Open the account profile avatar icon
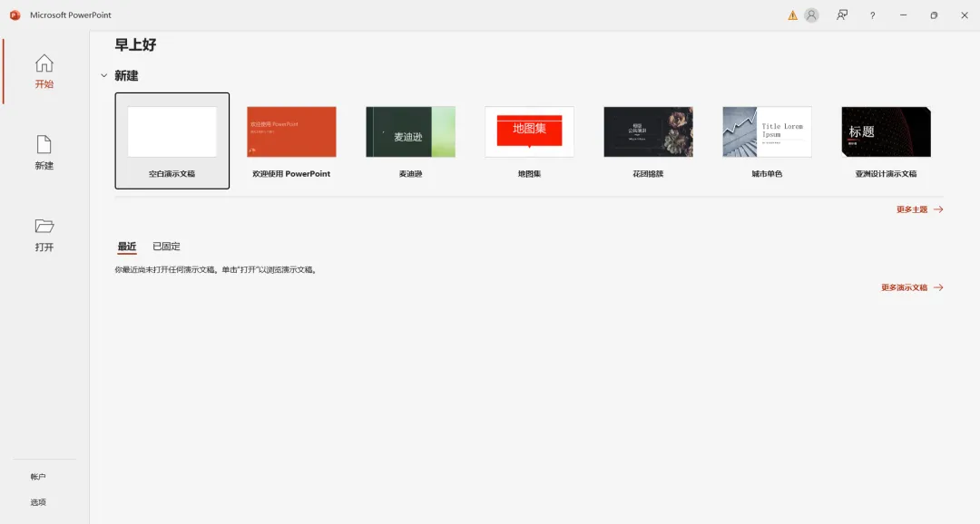This screenshot has height=524, width=980. [x=811, y=15]
